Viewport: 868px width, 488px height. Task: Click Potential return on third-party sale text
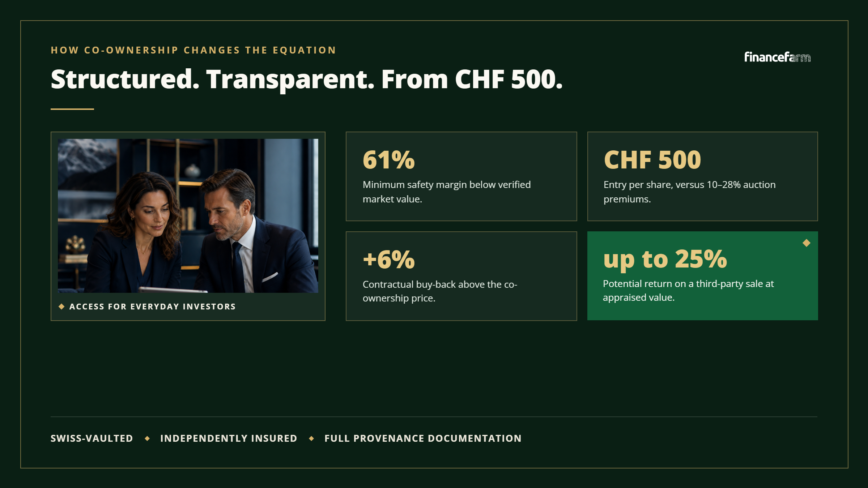[688, 291]
